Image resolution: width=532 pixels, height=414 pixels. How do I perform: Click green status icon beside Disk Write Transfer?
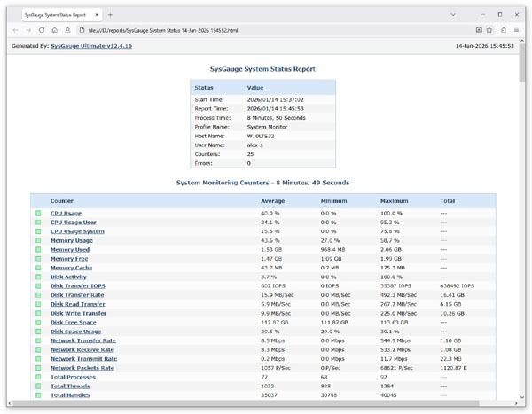pos(38,314)
